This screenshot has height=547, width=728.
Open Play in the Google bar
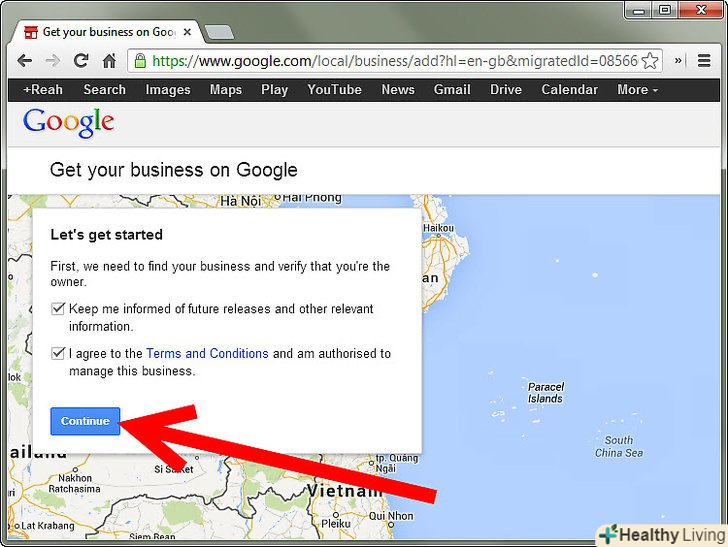tap(274, 90)
